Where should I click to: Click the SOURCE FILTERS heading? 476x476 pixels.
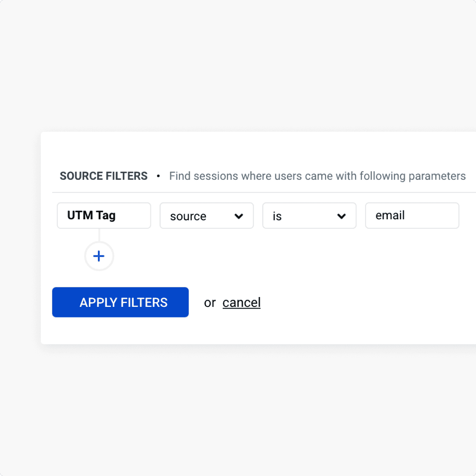(104, 176)
